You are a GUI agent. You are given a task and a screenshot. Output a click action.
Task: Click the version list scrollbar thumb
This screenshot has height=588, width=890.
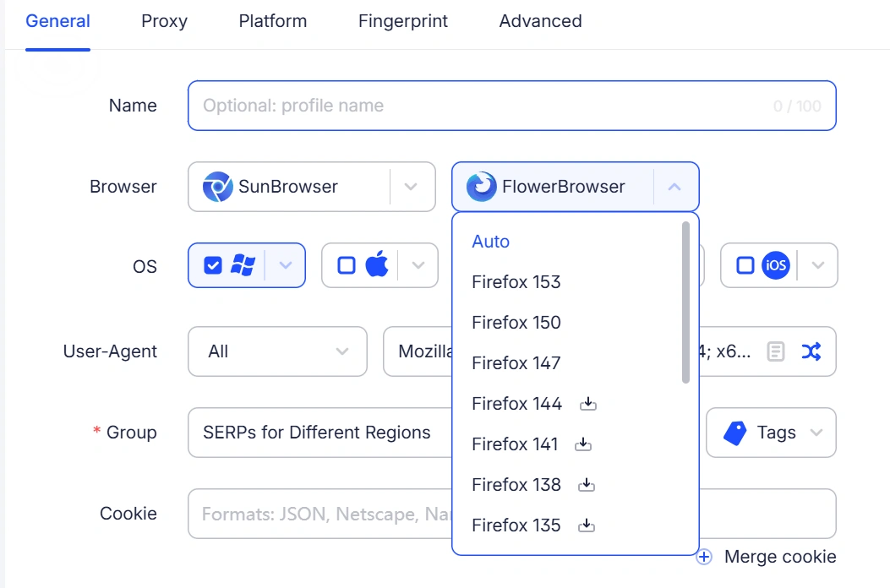tap(685, 302)
